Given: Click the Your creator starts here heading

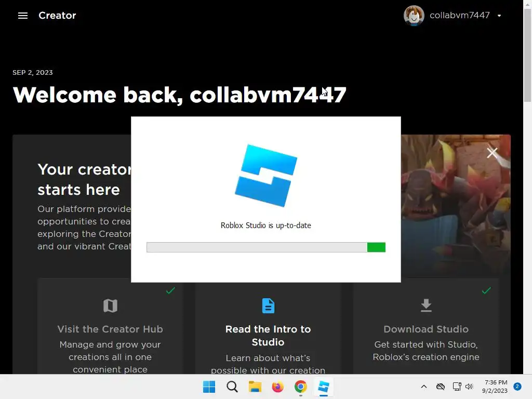Looking at the screenshot, I should (x=85, y=179).
